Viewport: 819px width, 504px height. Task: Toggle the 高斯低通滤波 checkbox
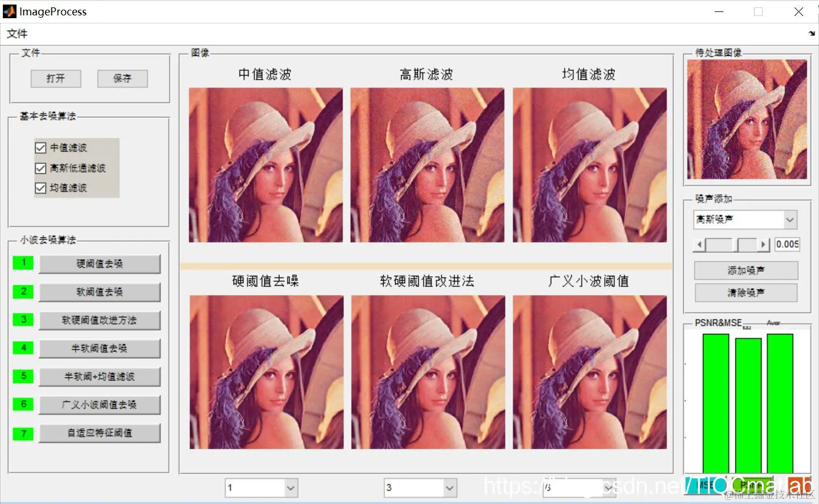click(40, 169)
